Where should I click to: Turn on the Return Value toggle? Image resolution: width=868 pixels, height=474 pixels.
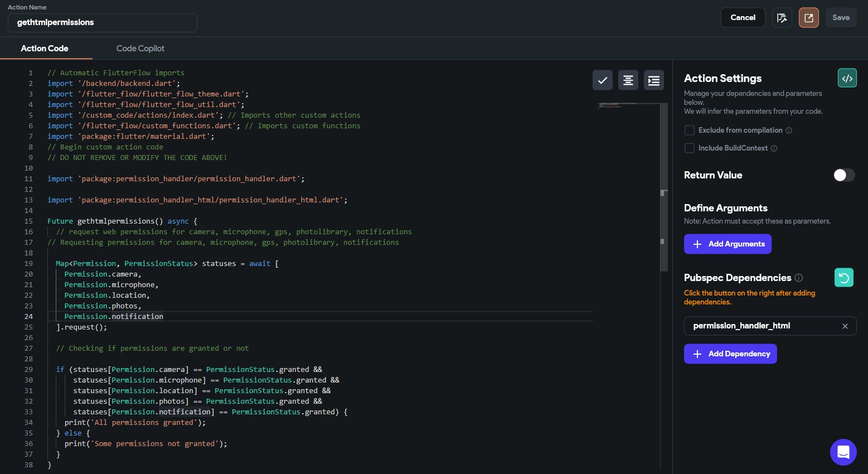coord(843,175)
